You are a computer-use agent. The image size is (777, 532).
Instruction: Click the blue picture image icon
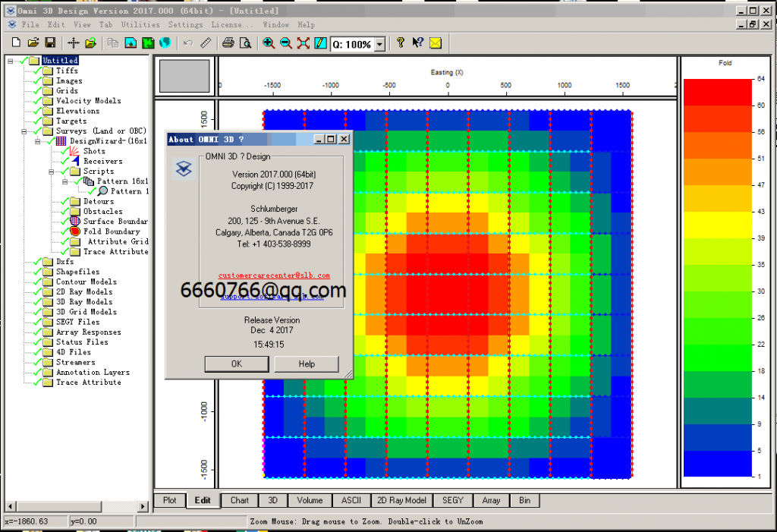pyautogui.click(x=131, y=42)
